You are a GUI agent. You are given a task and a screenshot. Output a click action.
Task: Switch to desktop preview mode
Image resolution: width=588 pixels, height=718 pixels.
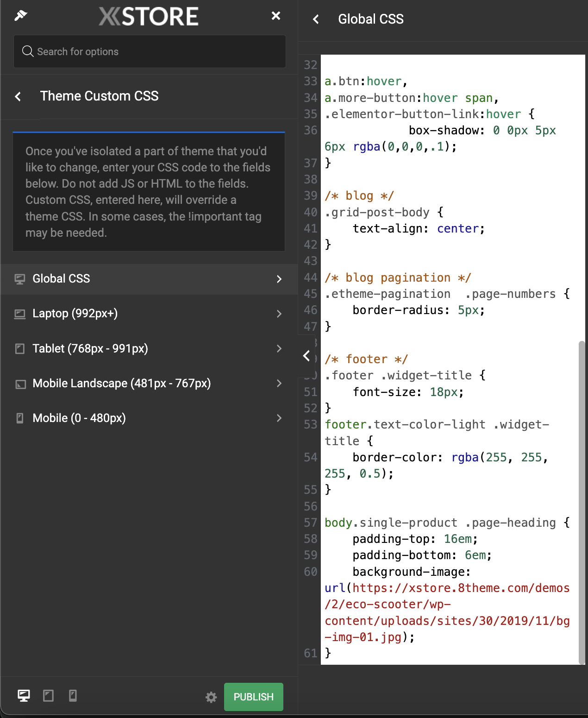24,695
